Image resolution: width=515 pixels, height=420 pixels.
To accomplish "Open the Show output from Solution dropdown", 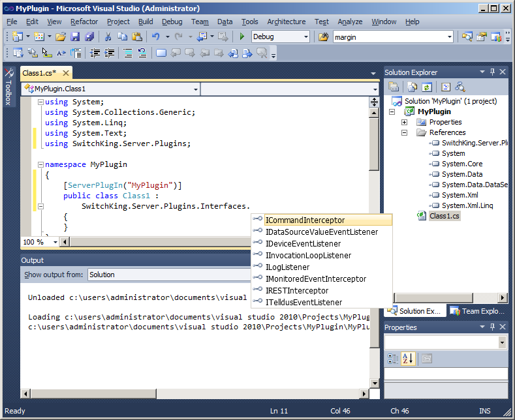I will [x=170, y=275].
